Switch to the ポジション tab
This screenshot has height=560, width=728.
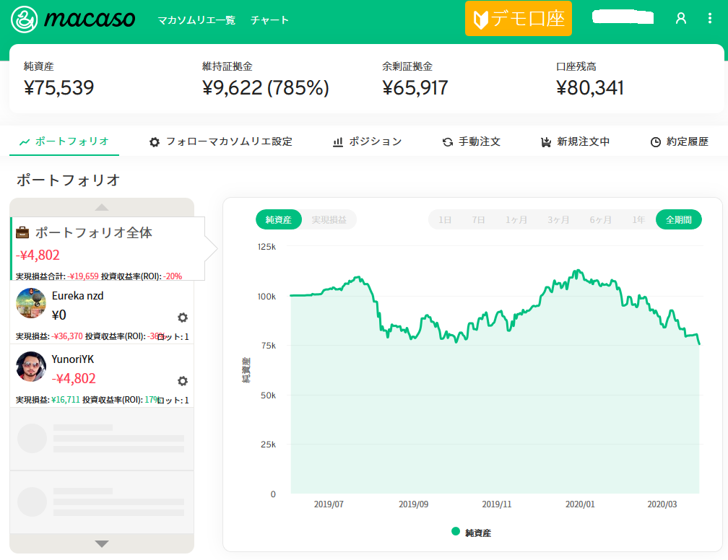tap(367, 142)
